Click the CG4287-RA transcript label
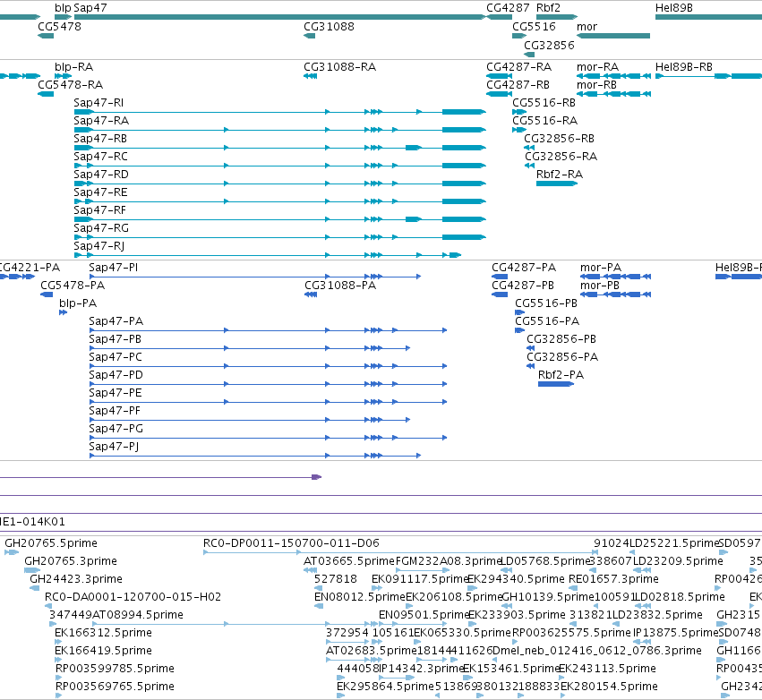The image size is (762, 700). (x=519, y=67)
